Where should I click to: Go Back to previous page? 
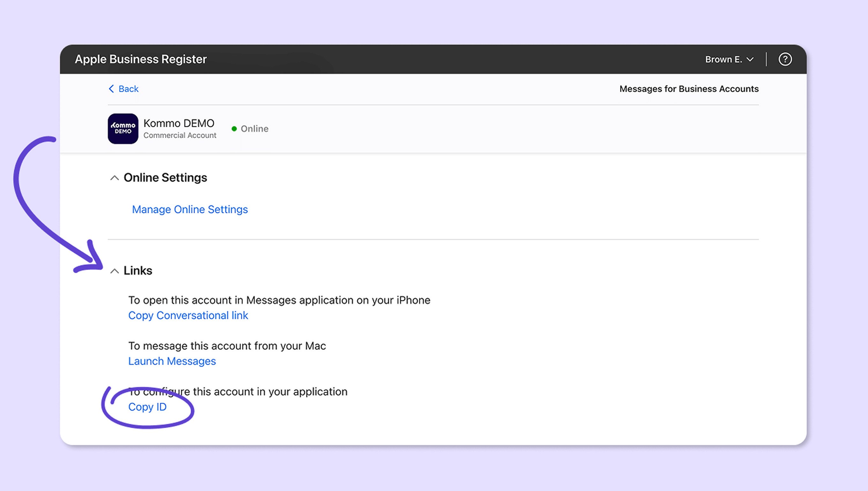pos(128,89)
